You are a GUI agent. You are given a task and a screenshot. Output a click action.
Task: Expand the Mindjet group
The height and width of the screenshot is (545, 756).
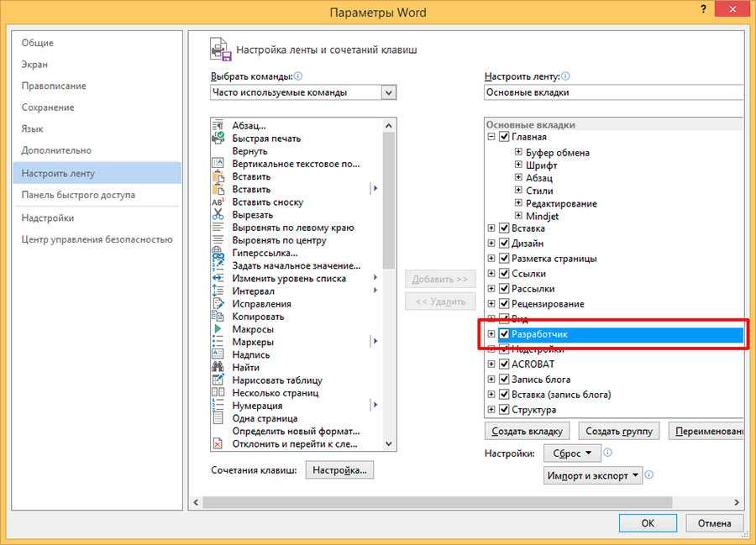pyautogui.click(x=518, y=216)
